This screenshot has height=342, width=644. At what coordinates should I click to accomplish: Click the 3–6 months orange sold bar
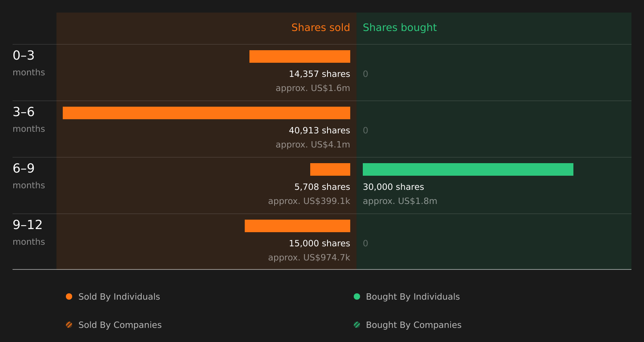point(206,113)
